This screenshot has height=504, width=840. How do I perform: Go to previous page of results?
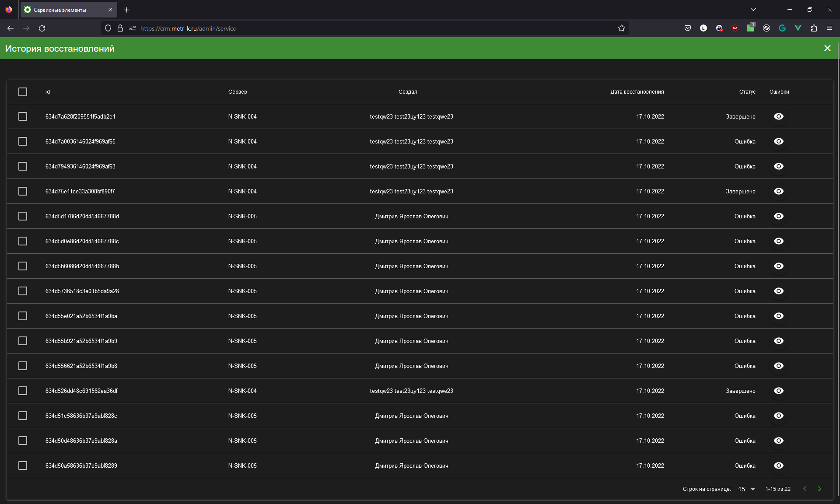click(x=805, y=489)
